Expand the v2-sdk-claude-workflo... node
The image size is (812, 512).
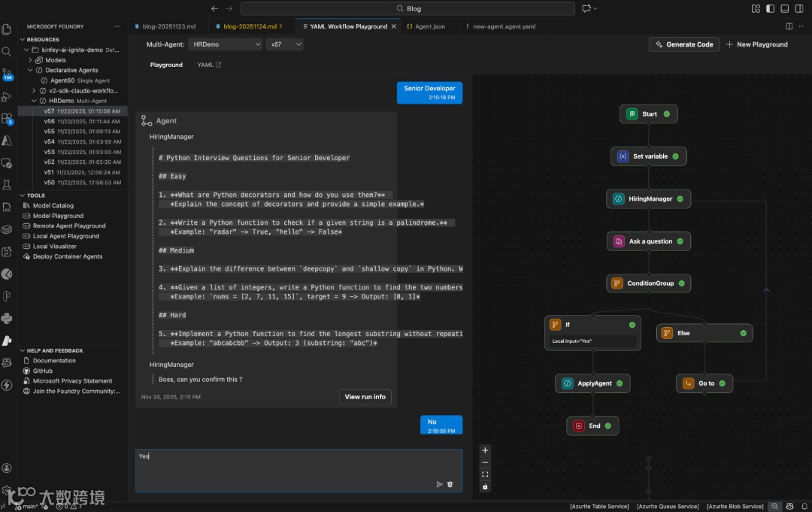(34, 91)
